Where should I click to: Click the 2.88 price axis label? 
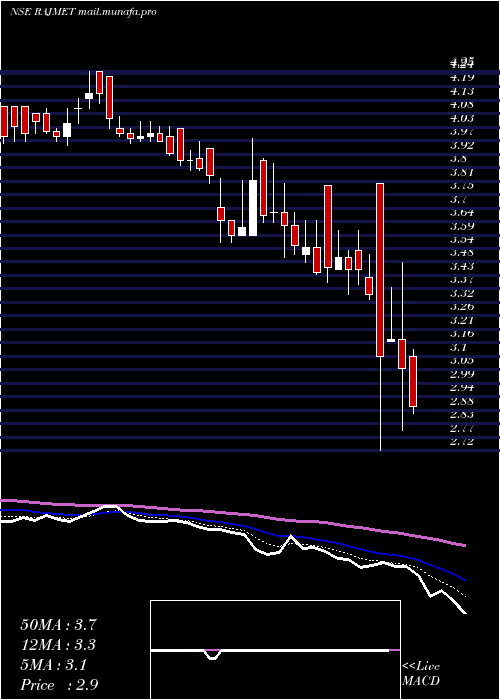462,401
